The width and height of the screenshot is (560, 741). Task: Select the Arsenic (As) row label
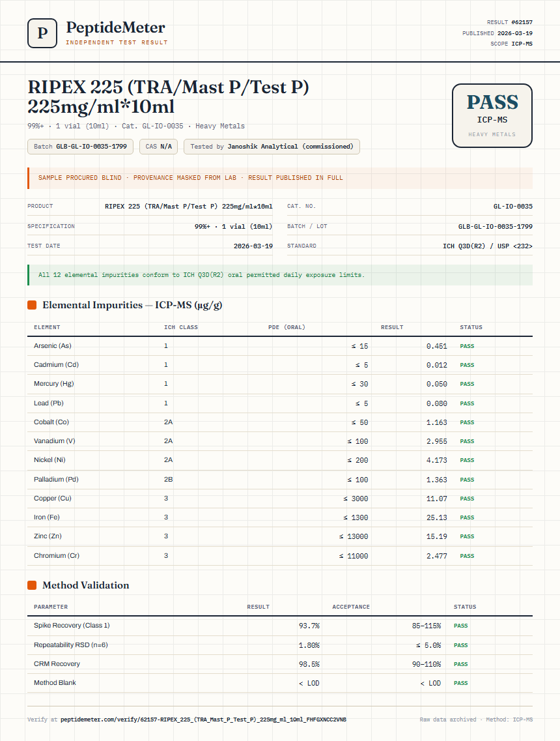coord(52,346)
